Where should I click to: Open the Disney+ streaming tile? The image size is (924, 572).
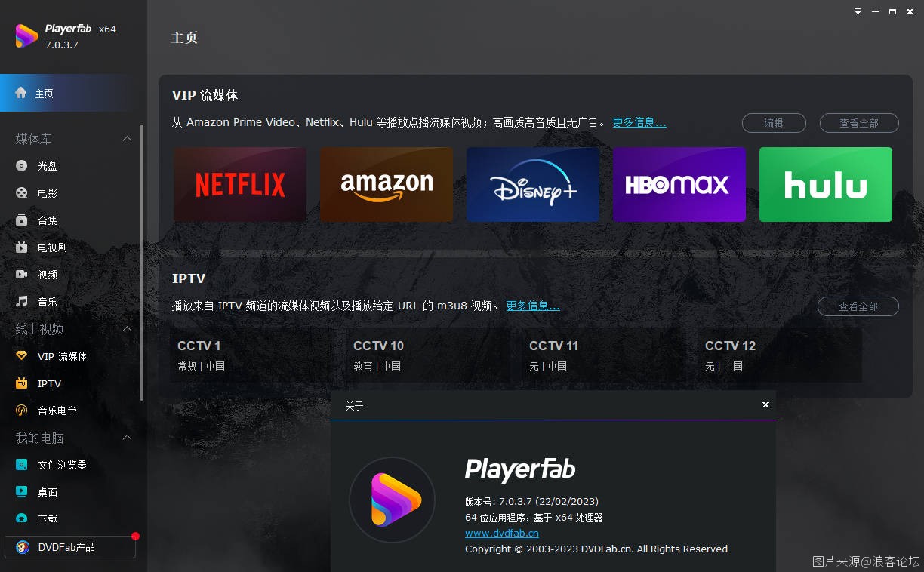(533, 184)
